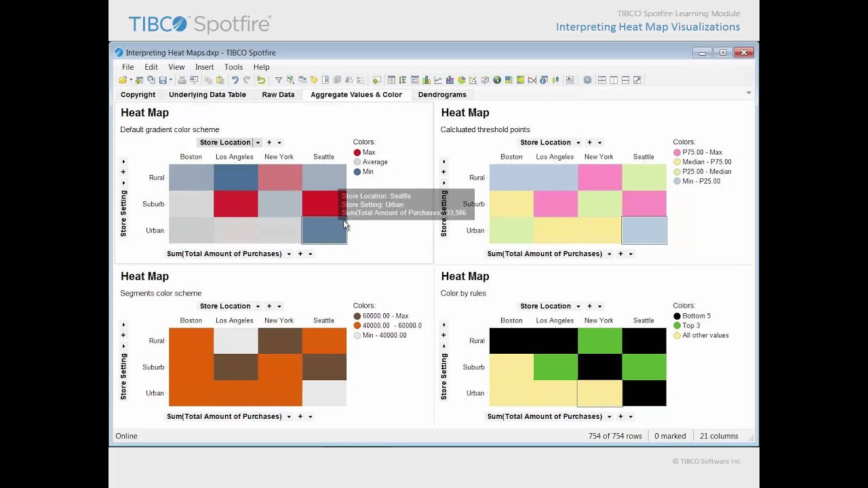Image resolution: width=868 pixels, height=488 pixels.
Task: Insert a Text Area icon
Action: pyautogui.click(x=570, y=80)
